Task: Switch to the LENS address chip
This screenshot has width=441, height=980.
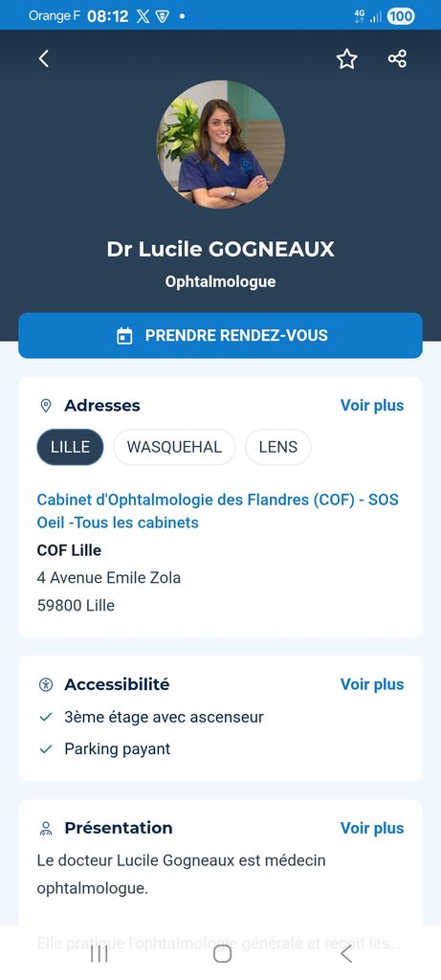Action: [278, 447]
